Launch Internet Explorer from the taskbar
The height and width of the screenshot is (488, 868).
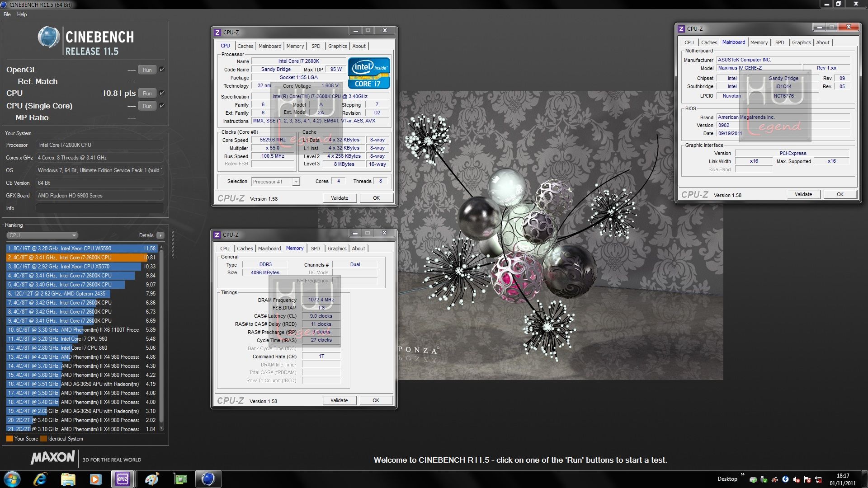click(x=40, y=479)
